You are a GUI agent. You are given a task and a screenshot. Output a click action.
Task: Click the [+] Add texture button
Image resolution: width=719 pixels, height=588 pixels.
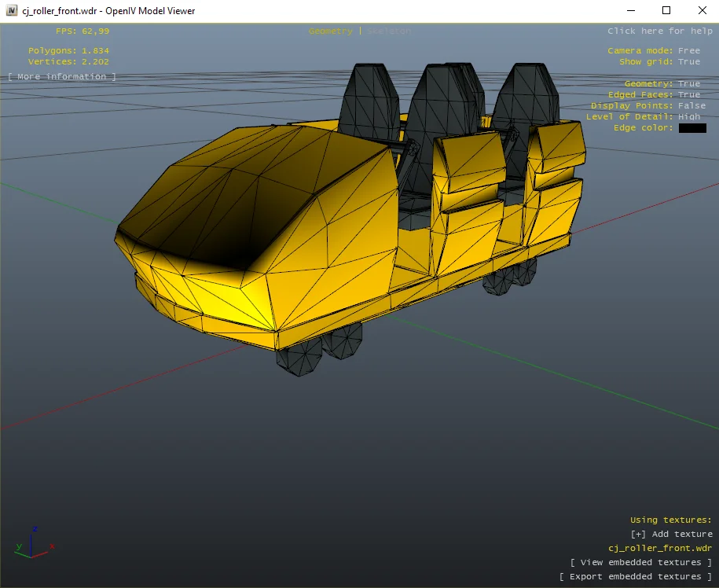click(x=671, y=534)
